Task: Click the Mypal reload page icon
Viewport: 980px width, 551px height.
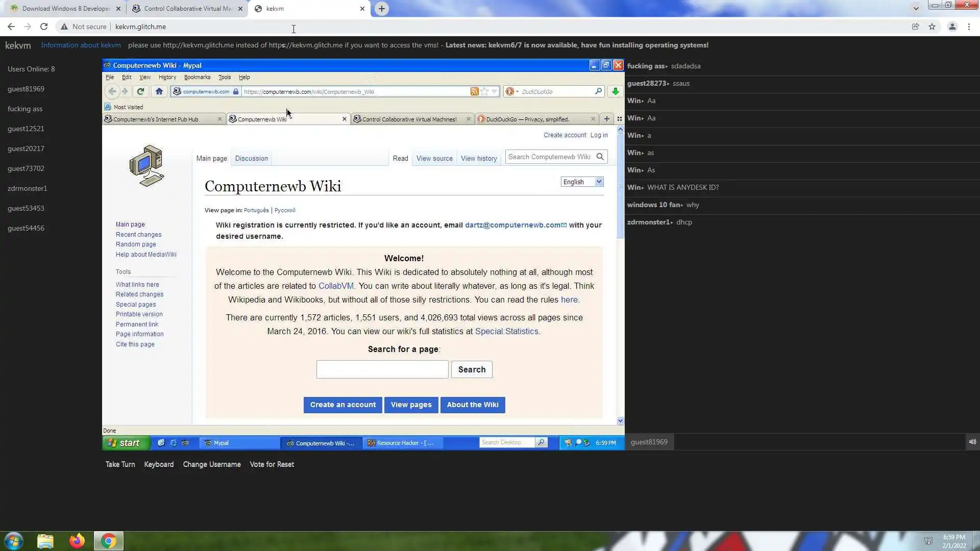Action: [140, 91]
